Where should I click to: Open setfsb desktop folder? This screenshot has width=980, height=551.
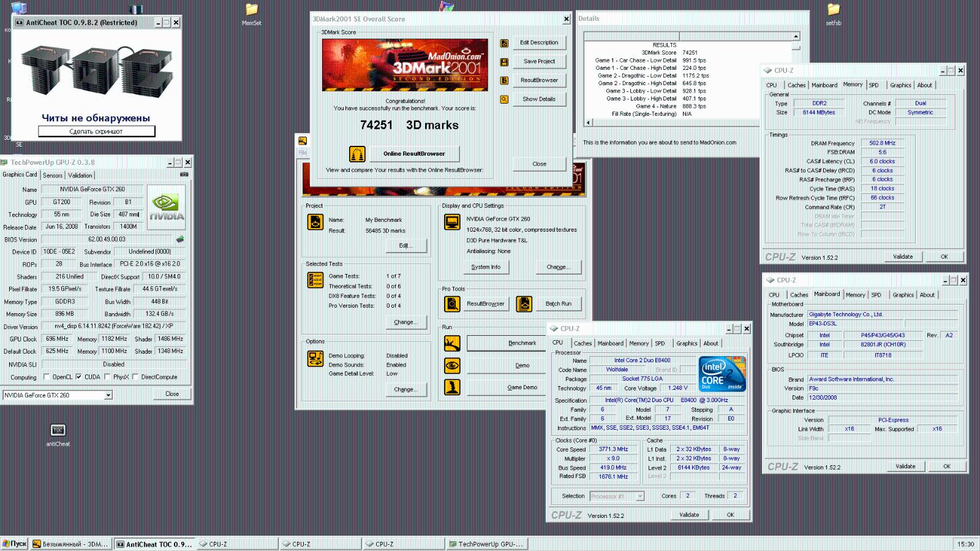click(834, 13)
